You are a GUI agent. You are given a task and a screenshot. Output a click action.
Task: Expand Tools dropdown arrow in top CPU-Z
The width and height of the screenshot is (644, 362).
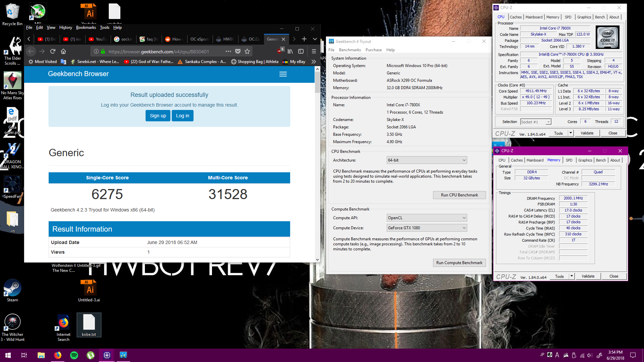click(571, 133)
